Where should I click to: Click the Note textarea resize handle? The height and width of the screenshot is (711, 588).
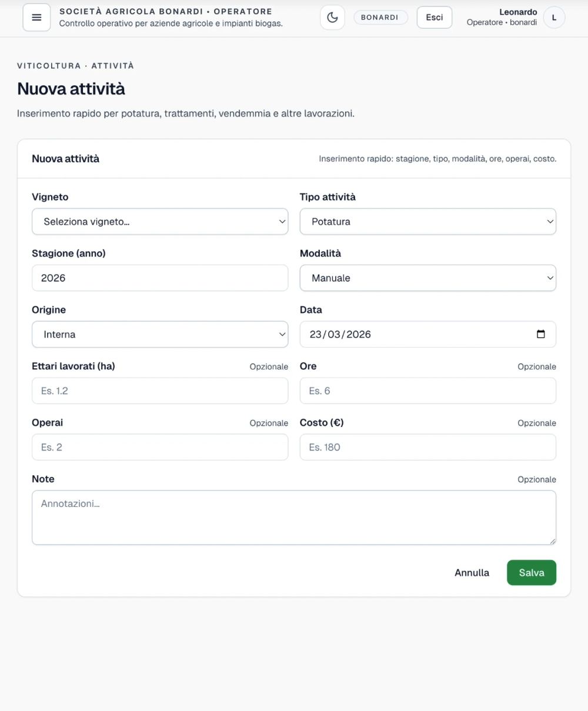coord(552,540)
